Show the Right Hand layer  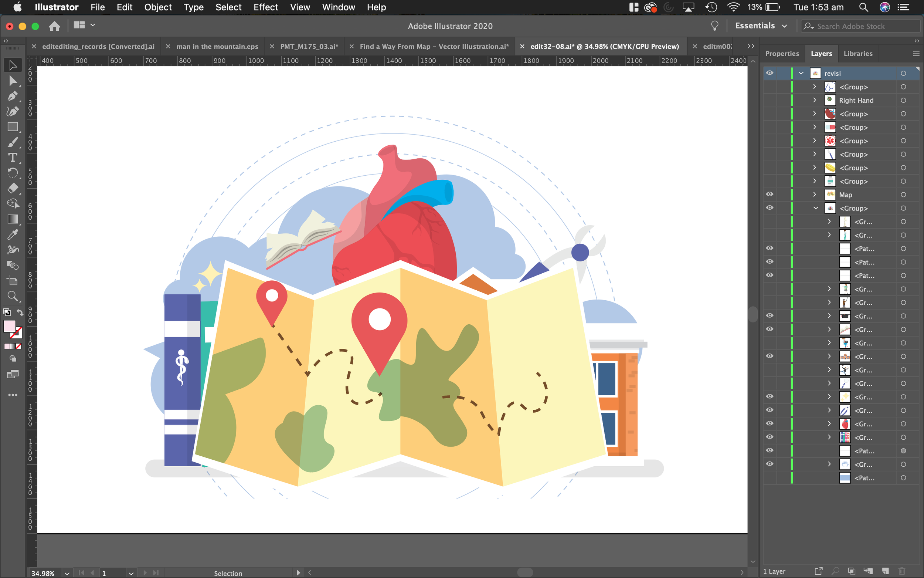[769, 100]
